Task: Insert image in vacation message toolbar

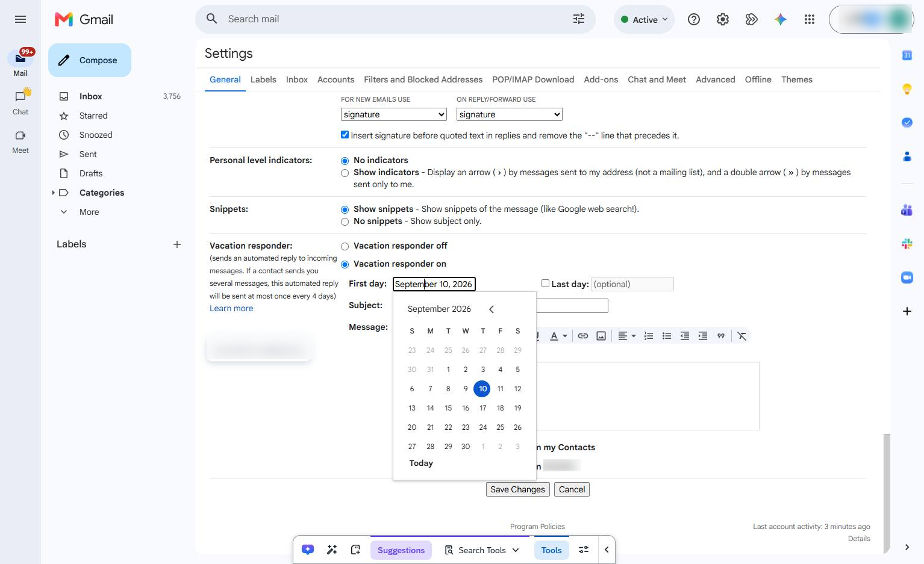Action: coord(601,336)
